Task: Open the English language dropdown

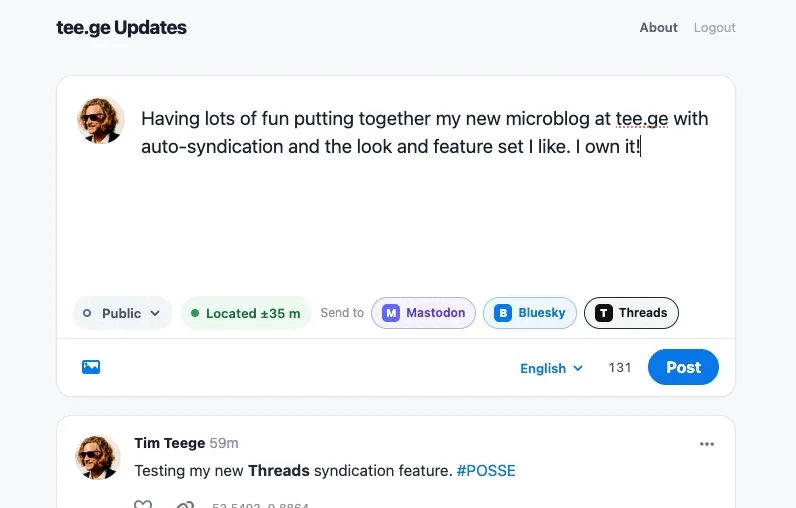Action: click(551, 368)
